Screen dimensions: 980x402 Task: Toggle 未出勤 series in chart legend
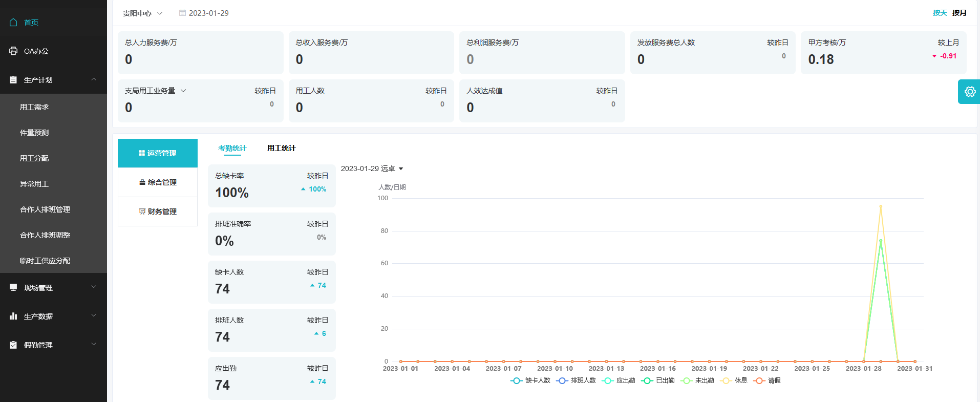pyautogui.click(x=697, y=380)
